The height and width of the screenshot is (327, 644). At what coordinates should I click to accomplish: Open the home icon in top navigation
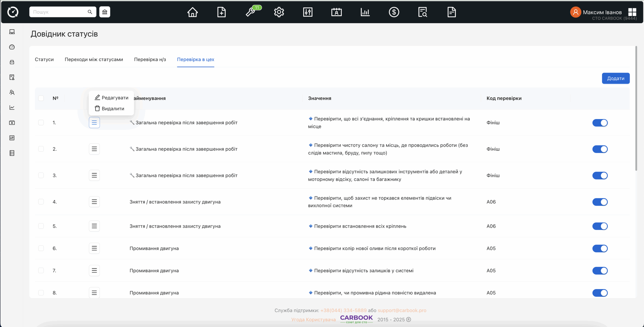coord(192,12)
